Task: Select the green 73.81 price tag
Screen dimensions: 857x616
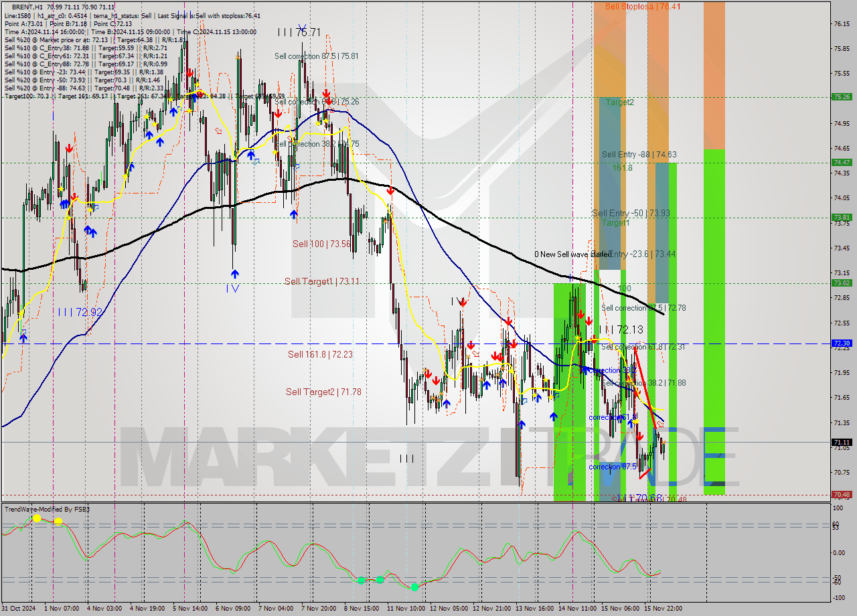Action: pos(842,217)
